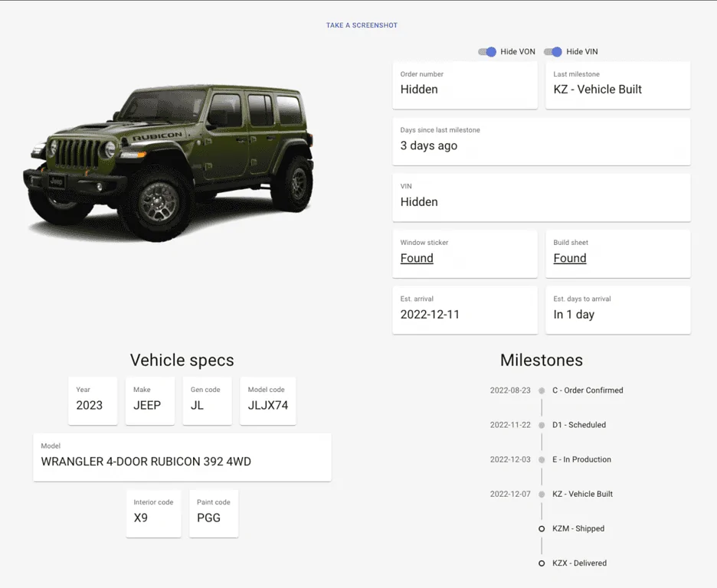Click the milestone date 2022-12-07

510,494
